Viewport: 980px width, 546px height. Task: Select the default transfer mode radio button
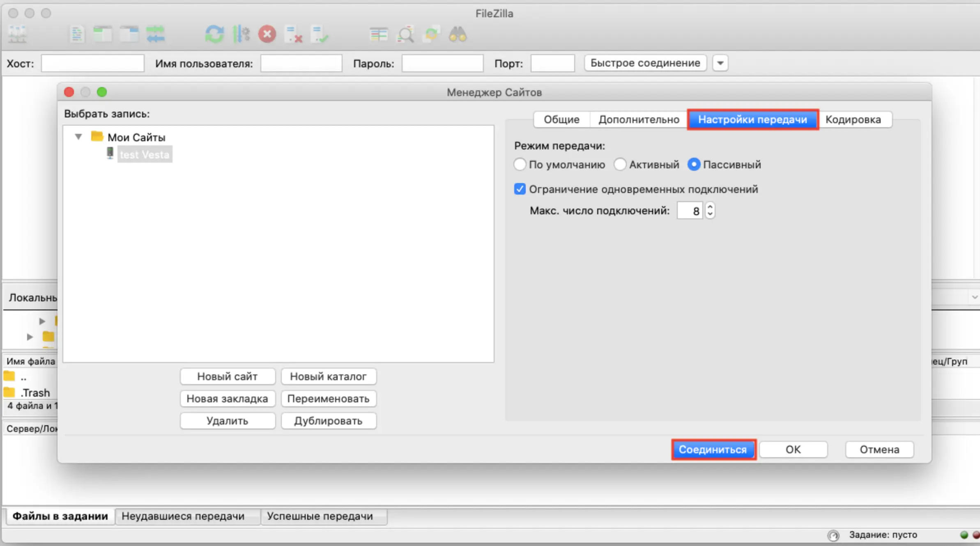coord(520,164)
